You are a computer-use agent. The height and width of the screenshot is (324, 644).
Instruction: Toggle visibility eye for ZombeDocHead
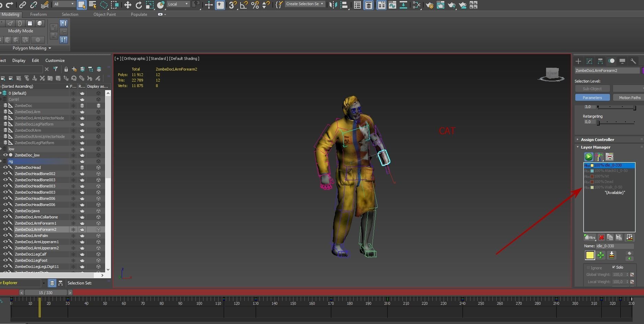coord(5,168)
